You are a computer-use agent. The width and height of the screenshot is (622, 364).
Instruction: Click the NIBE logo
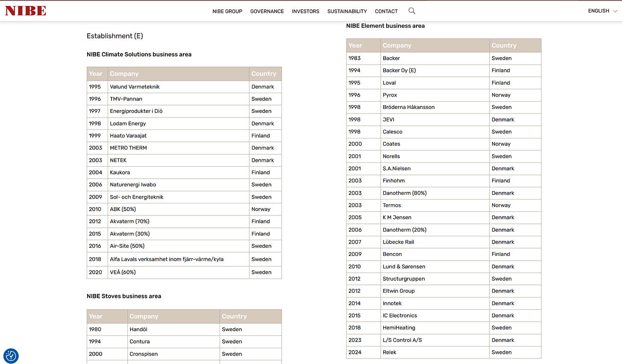tap(26, 11)
